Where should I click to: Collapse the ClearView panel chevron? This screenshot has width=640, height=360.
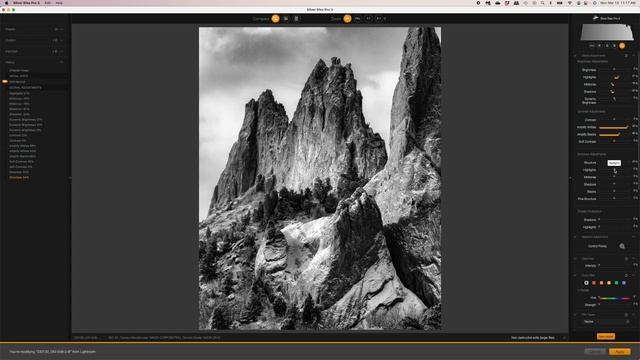pos(634,259)
